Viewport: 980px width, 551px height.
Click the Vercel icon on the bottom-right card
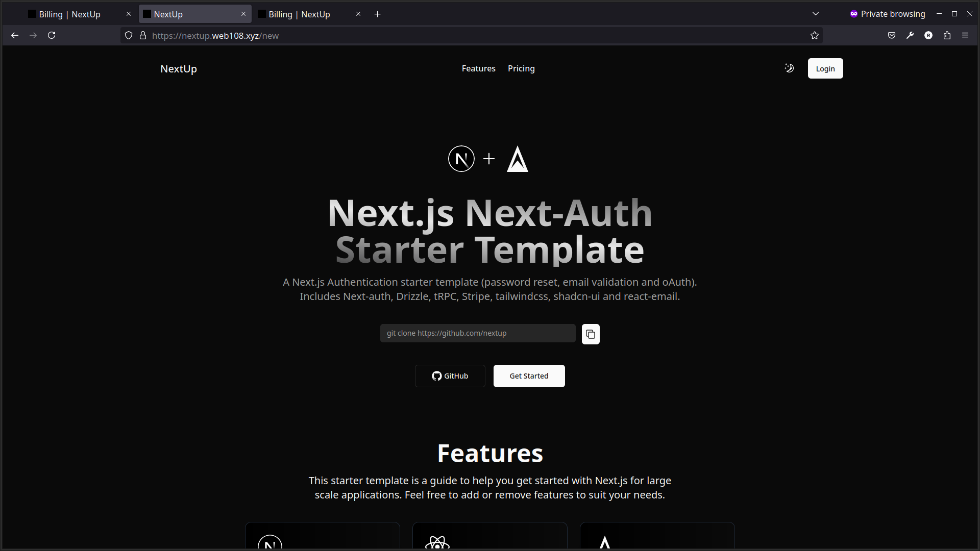pos(605,544)
